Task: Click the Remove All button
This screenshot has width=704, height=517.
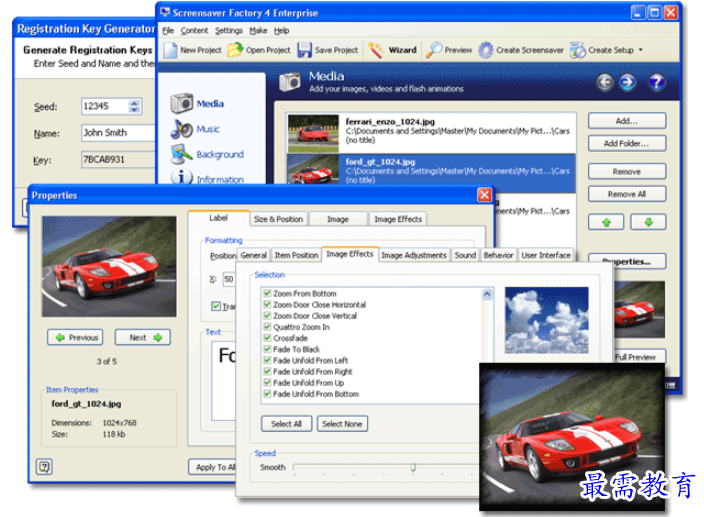Action: click(627, 194)
